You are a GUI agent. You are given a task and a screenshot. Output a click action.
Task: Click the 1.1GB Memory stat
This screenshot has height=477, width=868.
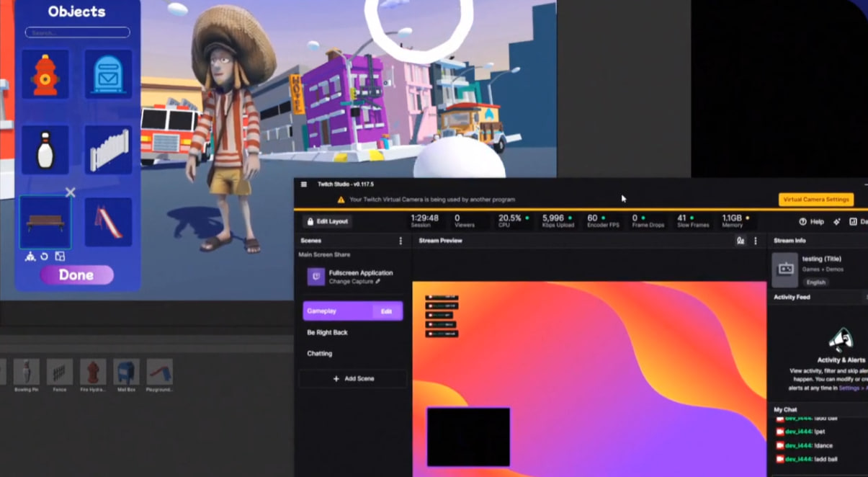(x=736, y=220)
